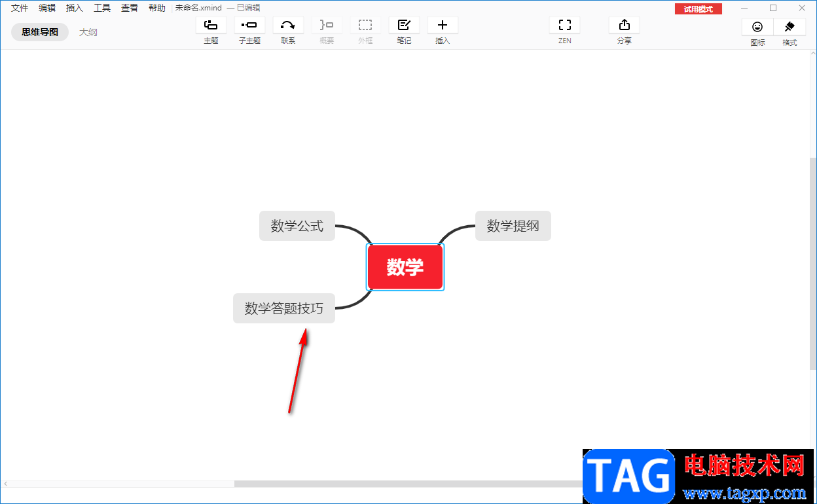This screenshot has height=504, width=817.
Task: Open the 工具 menu
Action: [102, 8]
